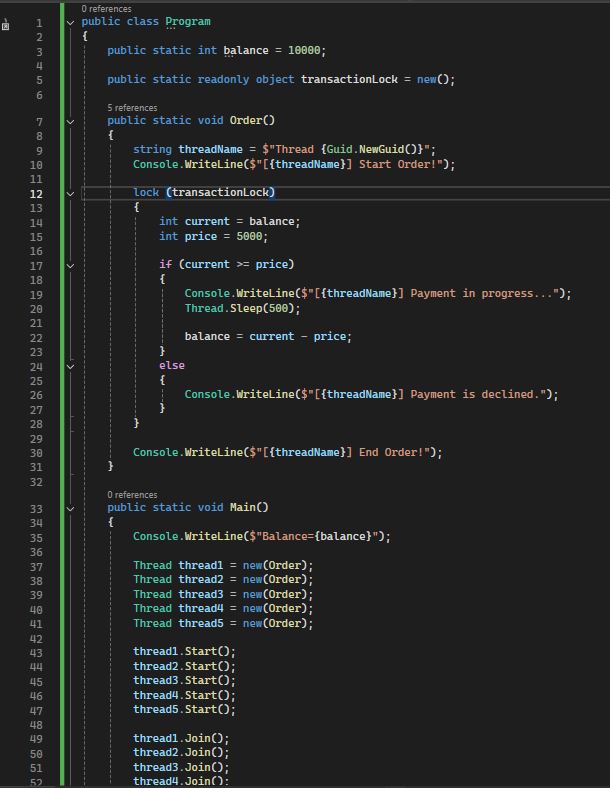Open '0 references' CodeLens above Main method

[132, 495]
